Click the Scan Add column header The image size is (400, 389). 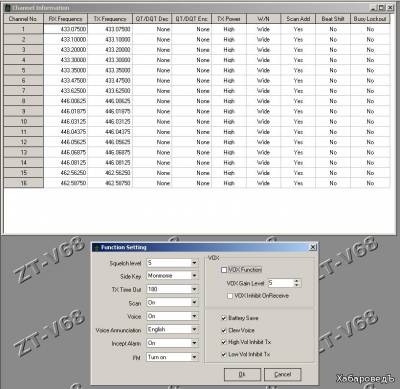(298, 19)
